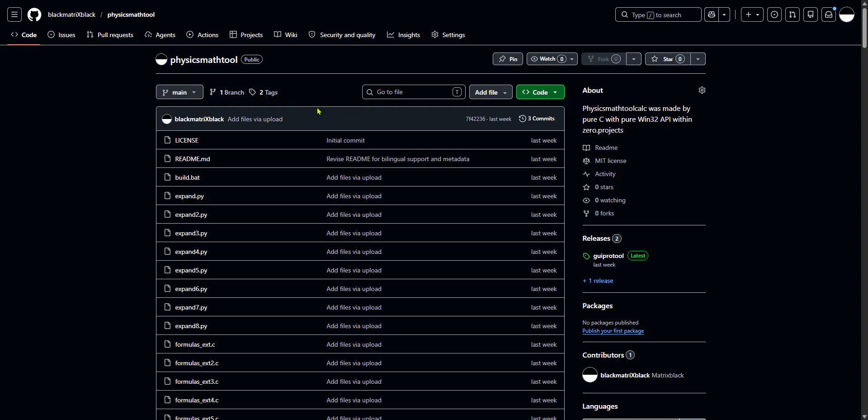Open the Actions tab
The width and height of the screenshot is (868, 420).
[203, 35]
